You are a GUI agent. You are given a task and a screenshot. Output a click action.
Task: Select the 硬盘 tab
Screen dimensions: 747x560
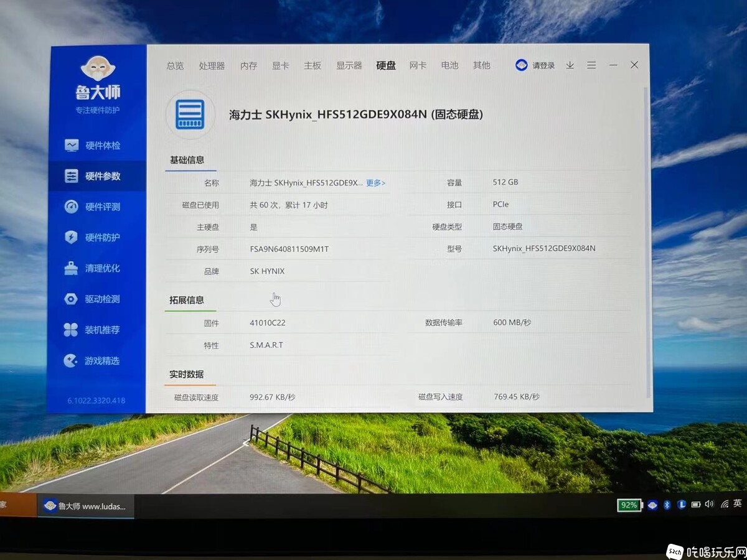point(386,65)
